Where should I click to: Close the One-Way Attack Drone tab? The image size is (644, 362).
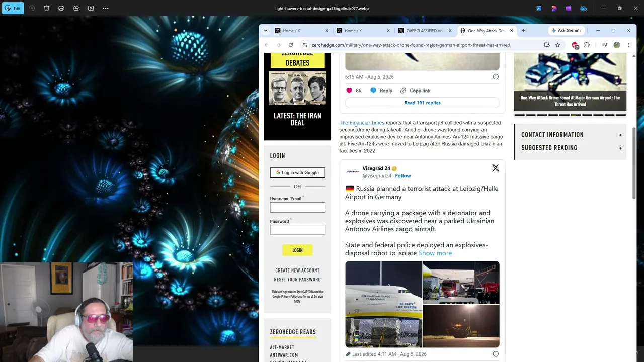pos(511,31)
